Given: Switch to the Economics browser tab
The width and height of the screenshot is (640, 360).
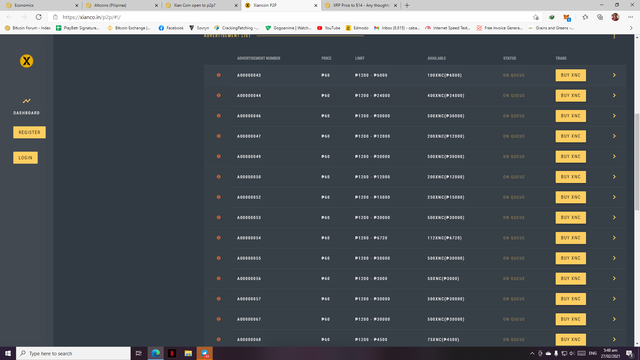Looking at the screenshot, I should click(x=41, y=5).
